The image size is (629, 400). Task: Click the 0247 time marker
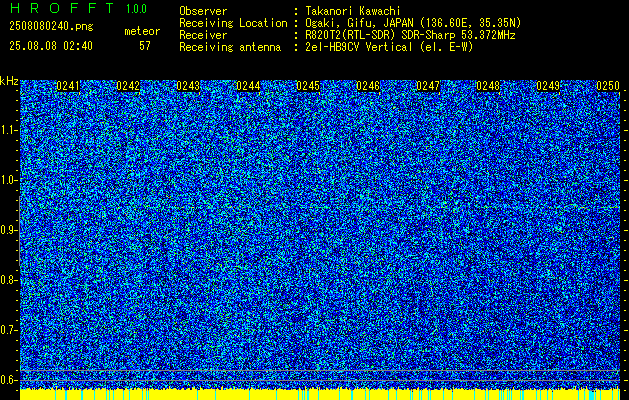pyautogui.click(x=428, y=86)
